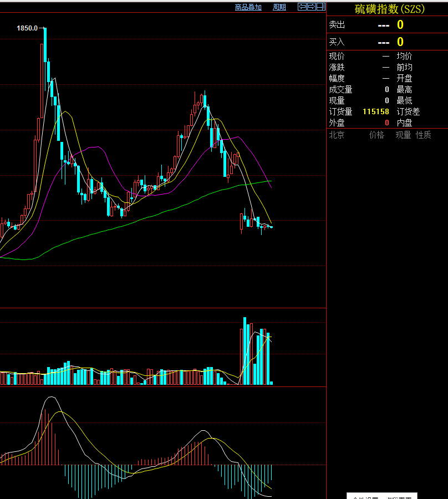Toggle the side panel layout icon
448x499 pixels.
pyautogui.click(x=320, y=7)
